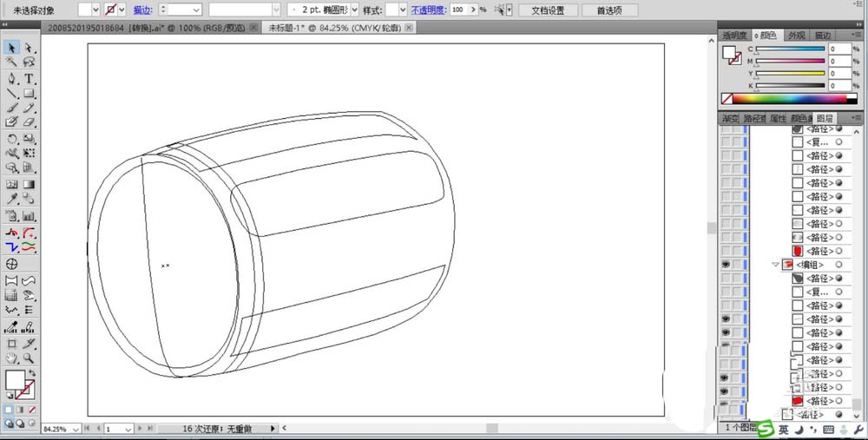Click the target circle of the 编组 layer
This screenshot has height=440, width=868.
pyautogui.click(x=838, y=265)
